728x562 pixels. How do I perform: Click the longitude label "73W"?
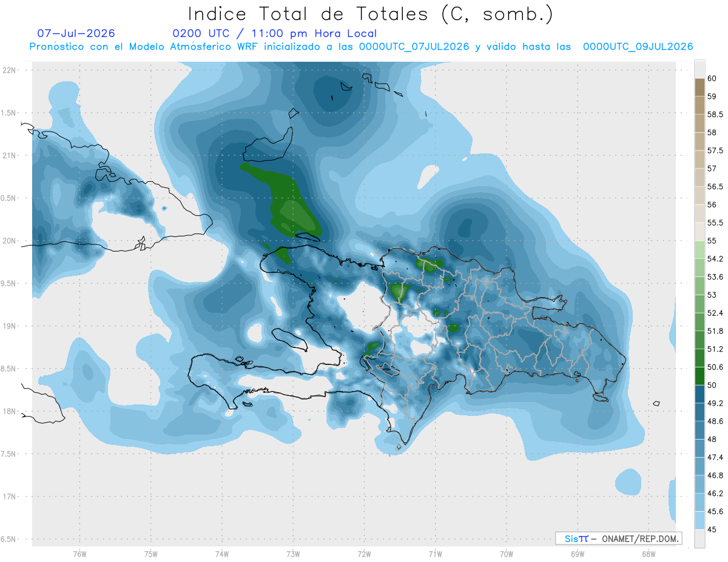[293, 554]
